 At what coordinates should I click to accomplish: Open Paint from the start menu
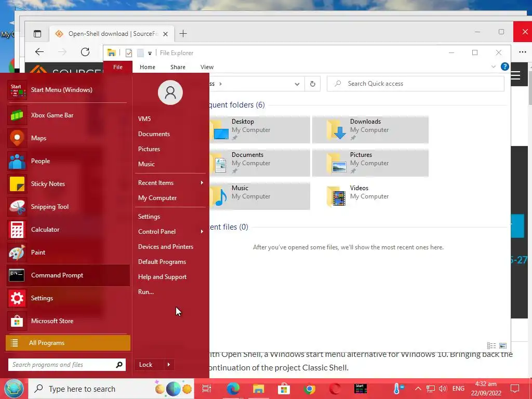coord(68,252)
